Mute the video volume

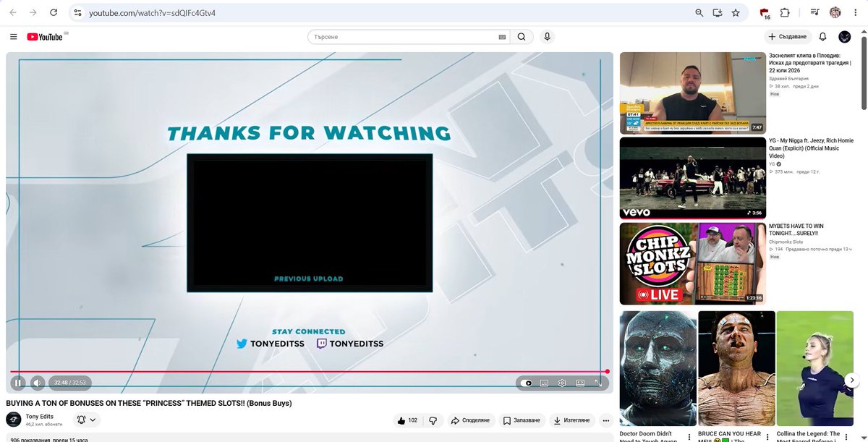37,383
